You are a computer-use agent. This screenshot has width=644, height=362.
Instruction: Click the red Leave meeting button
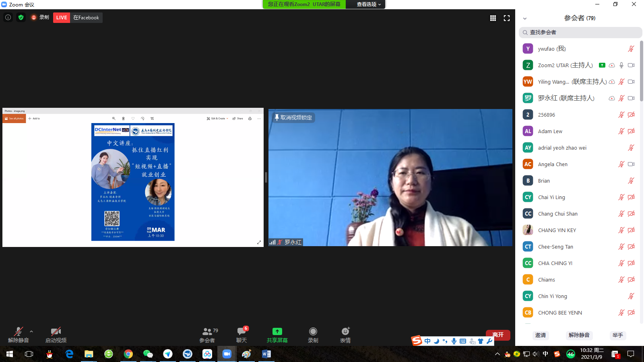point(498,335)
